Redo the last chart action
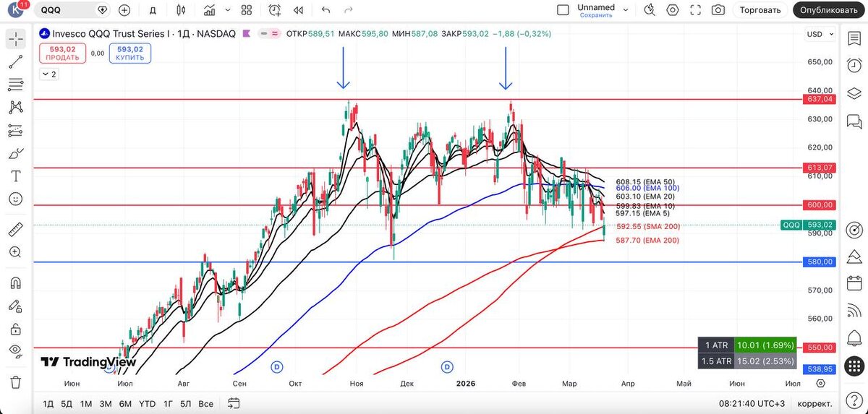The image size is (868, 414). click(x=349, y=10)
